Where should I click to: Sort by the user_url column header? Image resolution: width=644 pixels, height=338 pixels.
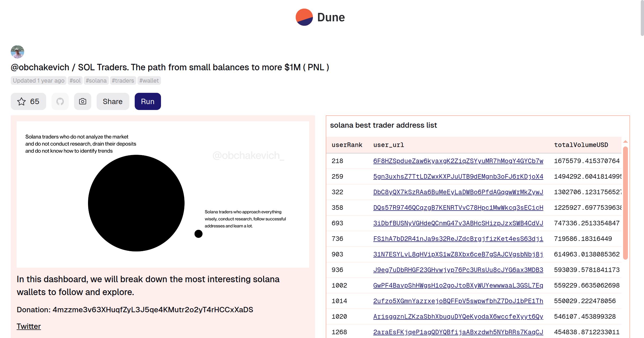[389, 145]
